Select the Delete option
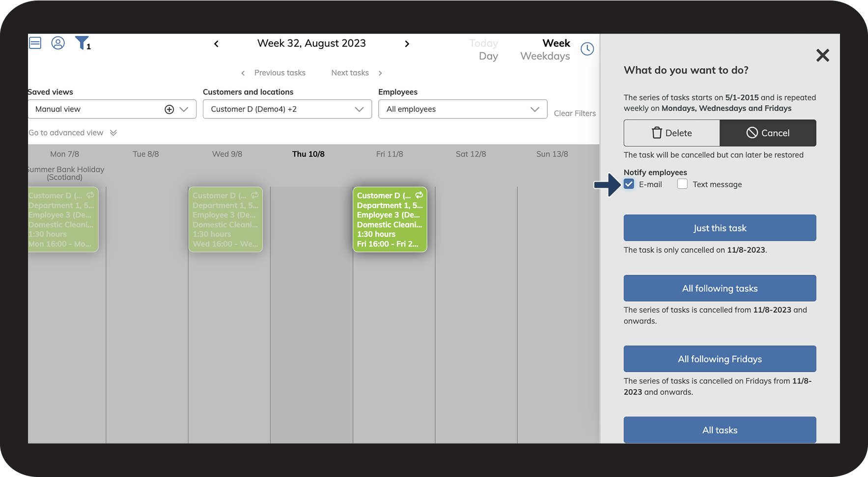 (x=672, y=133)
